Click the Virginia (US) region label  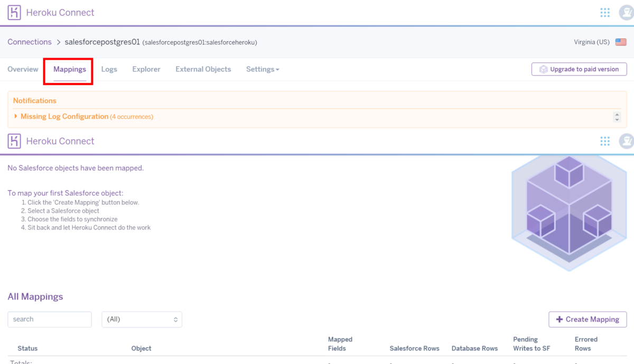(592, 42)
